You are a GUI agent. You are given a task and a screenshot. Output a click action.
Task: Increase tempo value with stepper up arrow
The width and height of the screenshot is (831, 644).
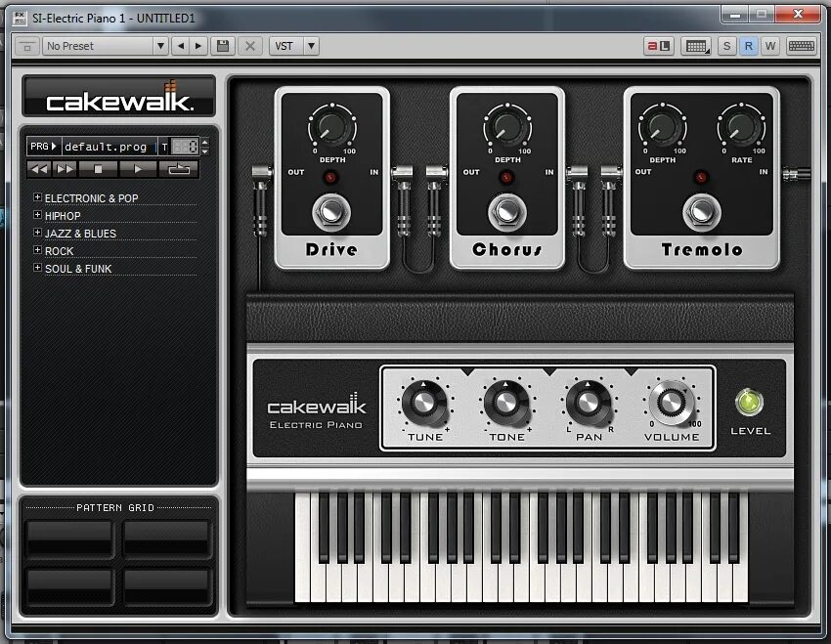(205, 142)
